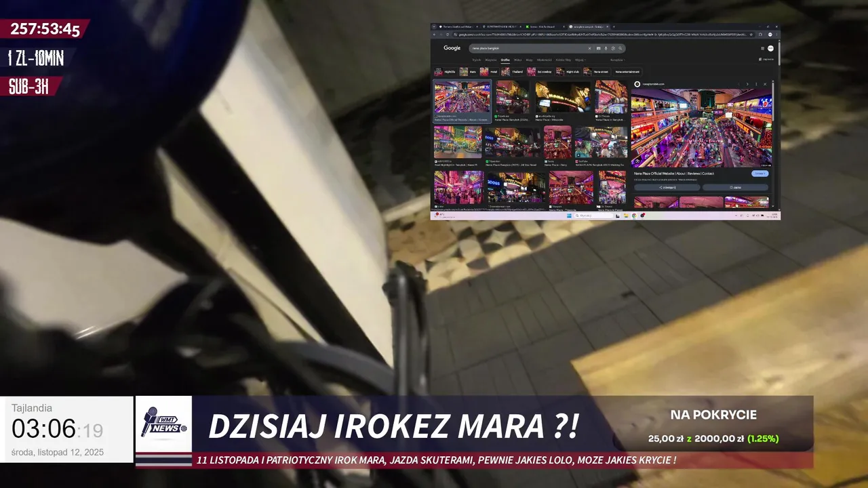868x488 pixels.
Task: Open Windows Start menu in taskbar
Action: (569, 216)
